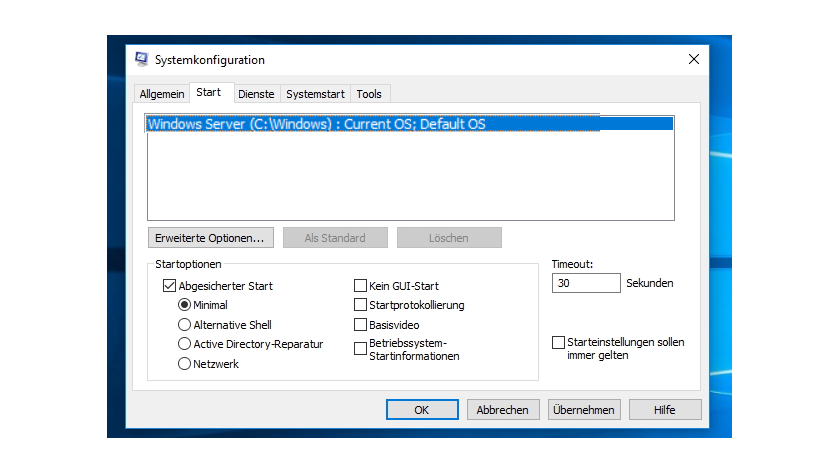Viewport: 840px width, 473px height.
Task: Enable Startprotokollierung checkbox
Action: click(361, 305)
